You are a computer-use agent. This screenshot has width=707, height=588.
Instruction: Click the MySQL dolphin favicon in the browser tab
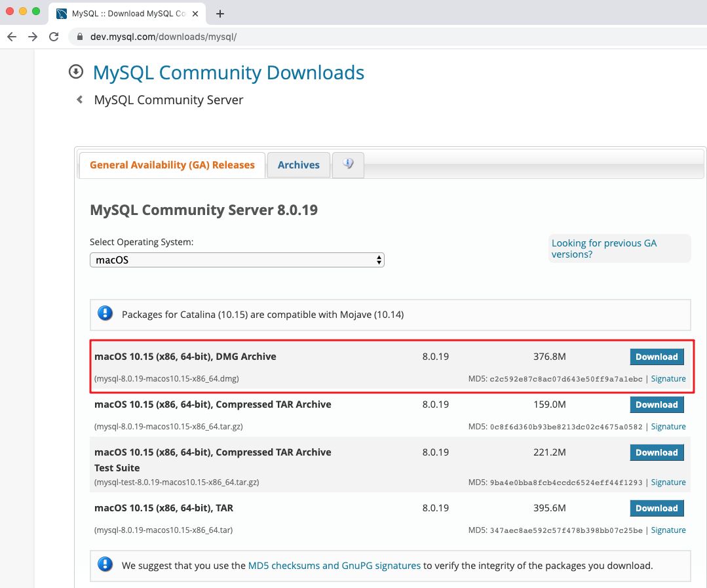(62, 13)
